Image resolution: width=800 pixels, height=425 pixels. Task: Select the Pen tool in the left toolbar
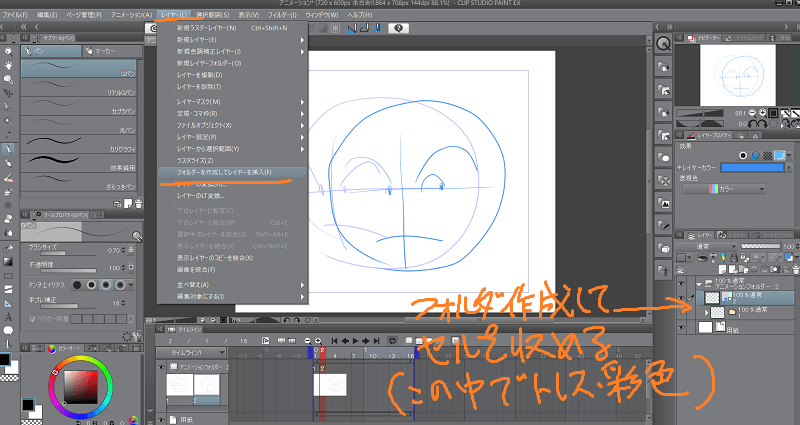(8, 149)
